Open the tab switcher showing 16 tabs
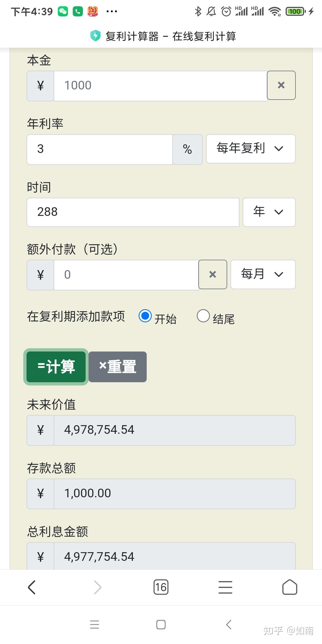The image size is (322, 644). point(161,587)
